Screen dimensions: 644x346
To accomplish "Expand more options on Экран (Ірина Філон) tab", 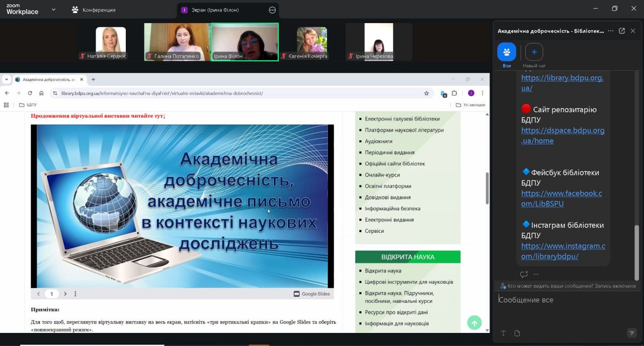I will point(272,10).
